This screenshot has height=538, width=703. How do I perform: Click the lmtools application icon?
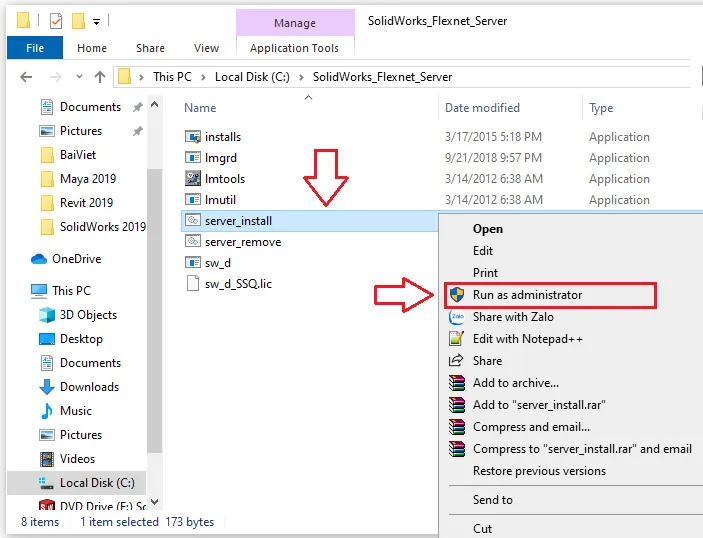(x=193, y=178)
